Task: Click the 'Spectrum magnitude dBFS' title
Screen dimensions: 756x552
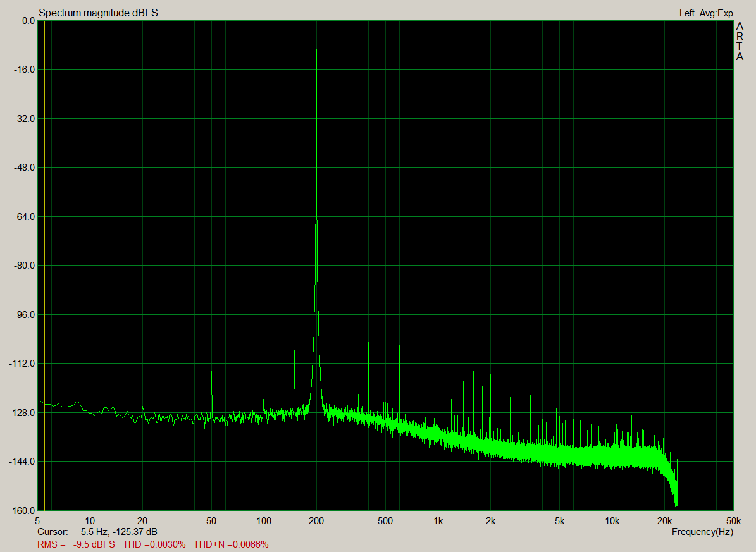Action: (98, 13)
